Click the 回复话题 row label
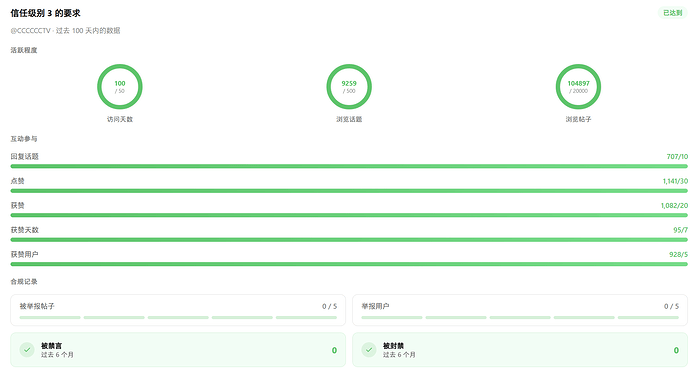 (25, 156)
